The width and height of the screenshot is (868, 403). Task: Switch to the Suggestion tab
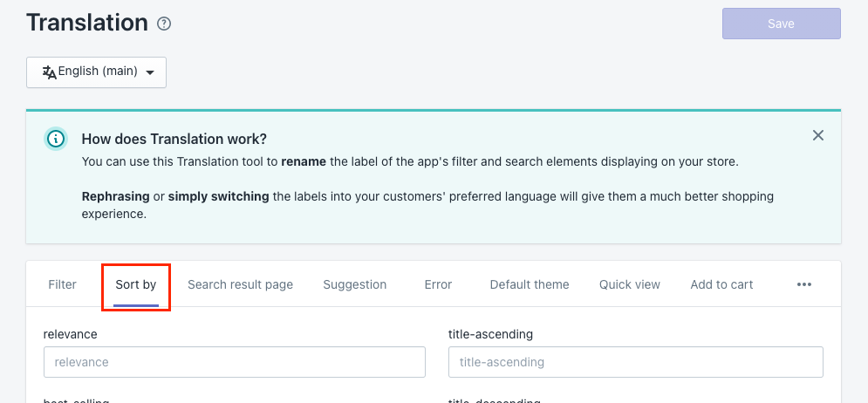click(x=354, y=284)
